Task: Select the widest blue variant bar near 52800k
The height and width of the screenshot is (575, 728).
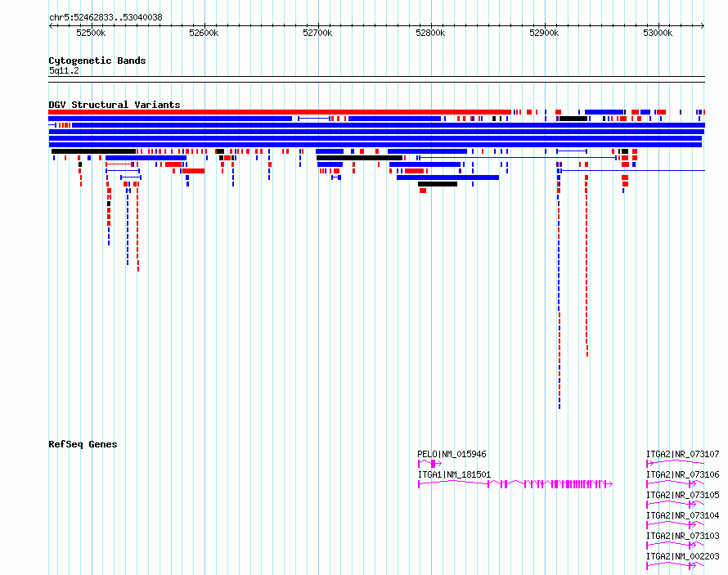Action: (448, 177)
